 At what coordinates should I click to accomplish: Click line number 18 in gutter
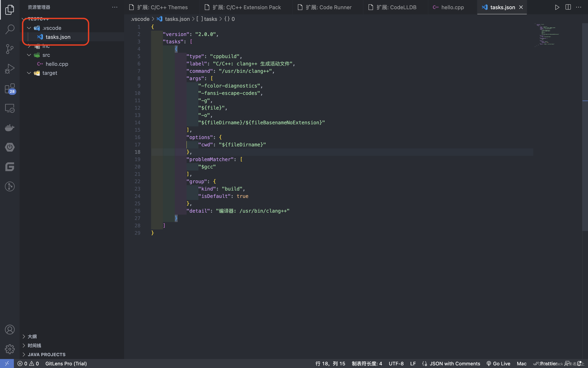137,152
